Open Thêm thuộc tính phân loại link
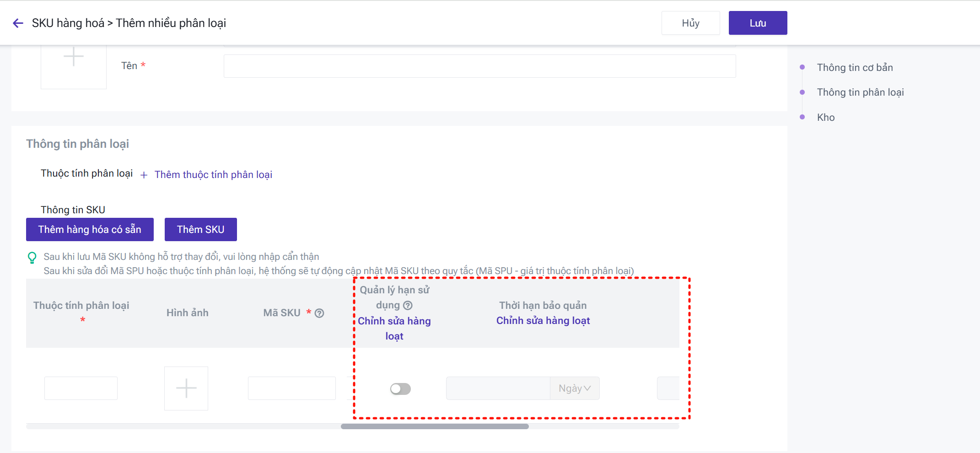This screenshot has width=980, height=453. click(x=213, y=175)
